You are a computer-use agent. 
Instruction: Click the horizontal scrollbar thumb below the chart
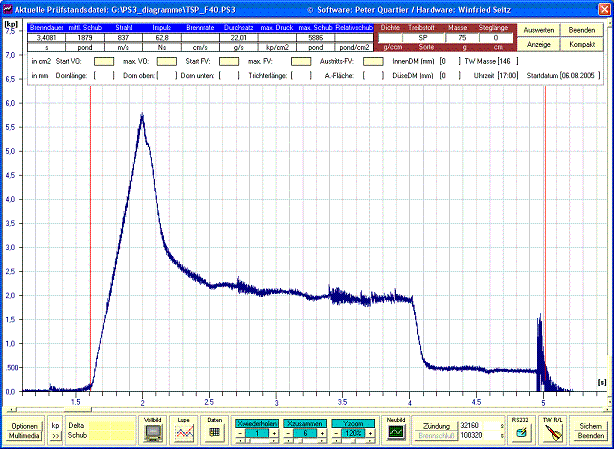click(77, 409)
